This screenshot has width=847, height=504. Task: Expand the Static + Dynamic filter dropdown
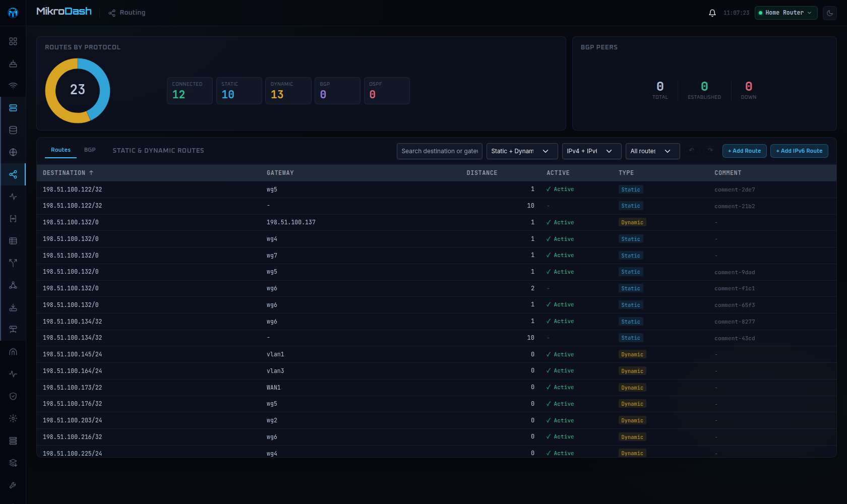point(522,151)
